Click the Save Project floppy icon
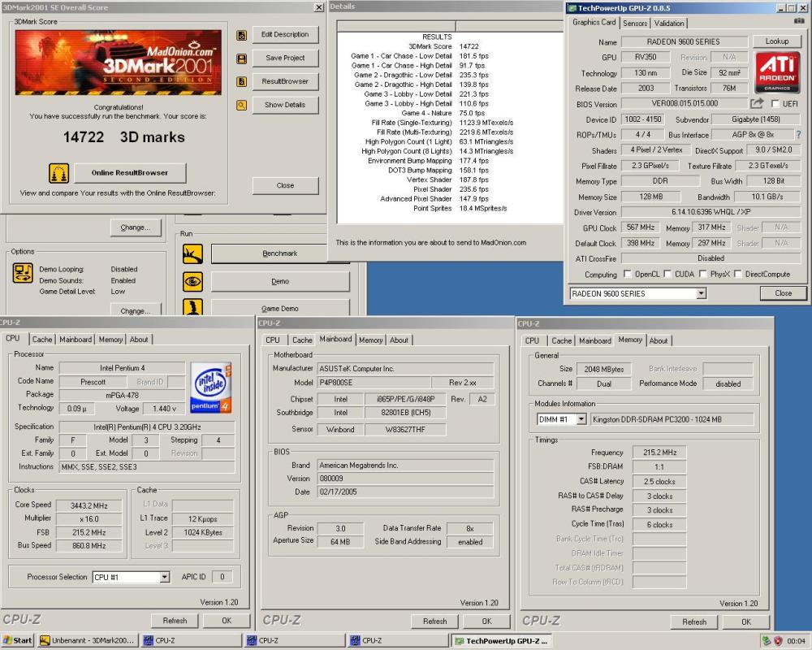 pyautogui.click(x=241, y=58)
